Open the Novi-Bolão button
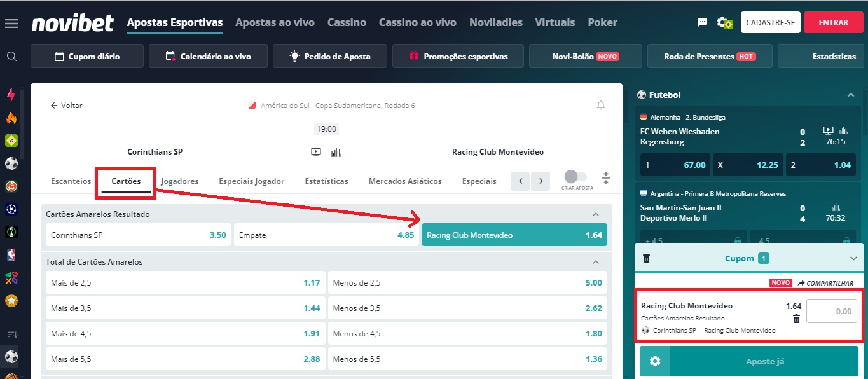868x379 pixels. pyautogui.click(x=586, y=56)
